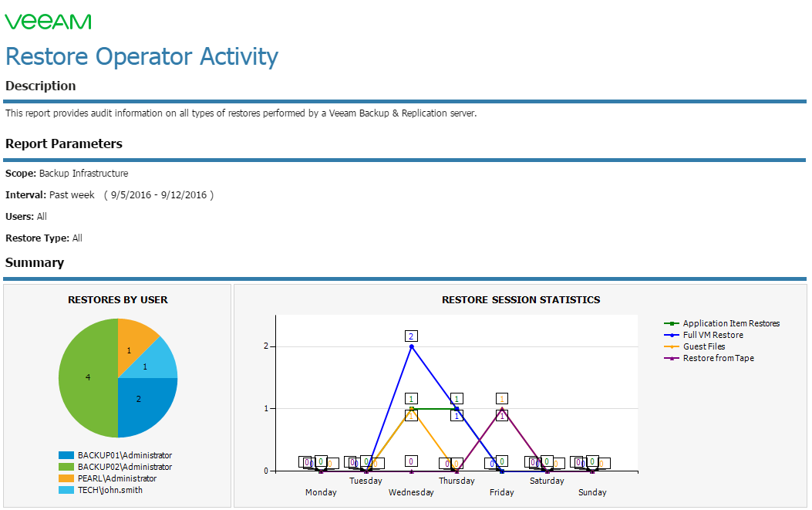The width and height of the screenshot is (812, 510).
Task: Click the Users: All parameter line
Action: tap(26, 217)
